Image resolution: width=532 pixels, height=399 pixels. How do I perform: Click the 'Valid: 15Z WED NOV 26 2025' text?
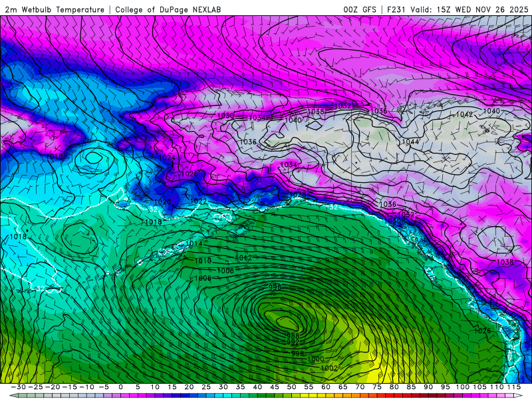point(469,10)
